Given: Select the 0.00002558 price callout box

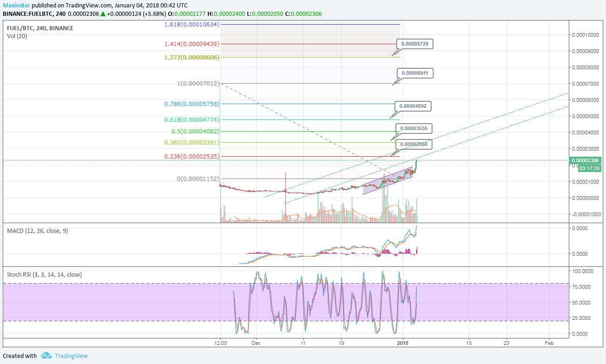Looking at the screenshot, I should point(413,145).
